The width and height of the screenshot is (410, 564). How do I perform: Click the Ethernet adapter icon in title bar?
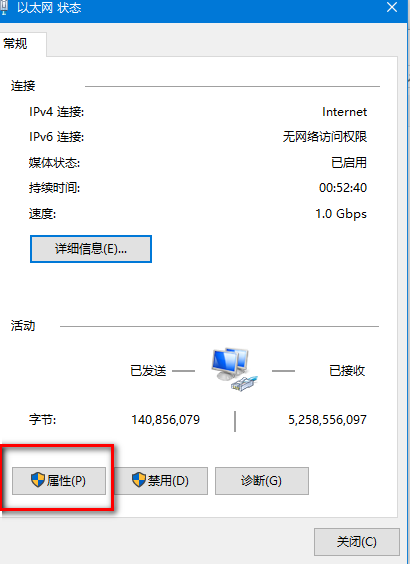tap(4, 7)
